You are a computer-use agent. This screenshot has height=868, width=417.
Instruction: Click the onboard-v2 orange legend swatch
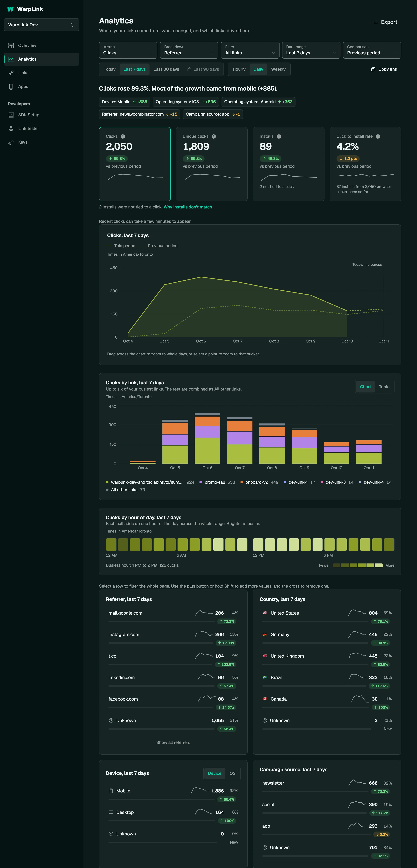(x=242, y=482)
